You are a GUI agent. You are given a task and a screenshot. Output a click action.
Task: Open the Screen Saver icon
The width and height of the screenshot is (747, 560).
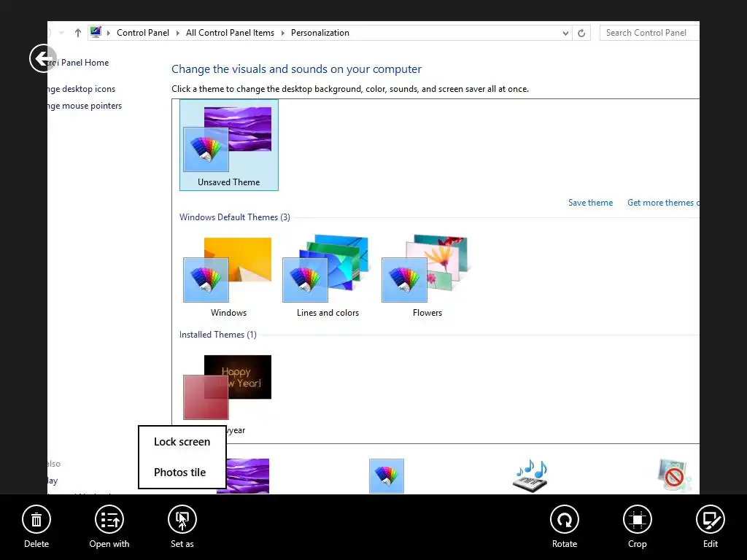click(673, 475)
